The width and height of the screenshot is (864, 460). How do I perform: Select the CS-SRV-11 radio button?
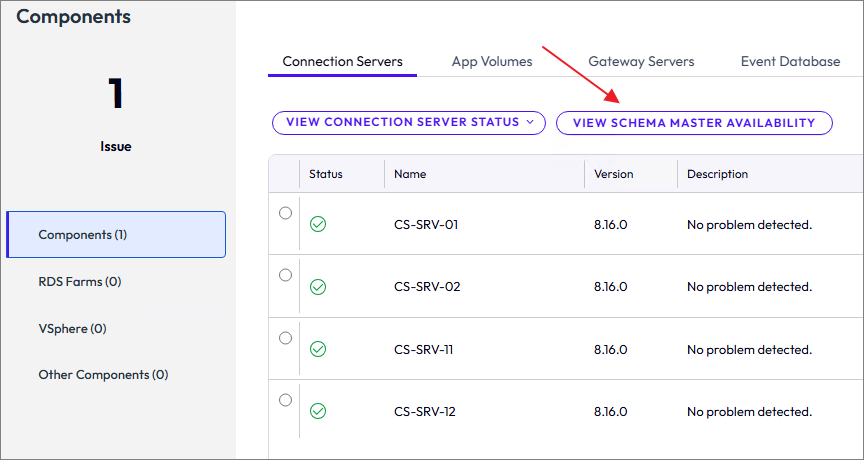click(286, 338)
